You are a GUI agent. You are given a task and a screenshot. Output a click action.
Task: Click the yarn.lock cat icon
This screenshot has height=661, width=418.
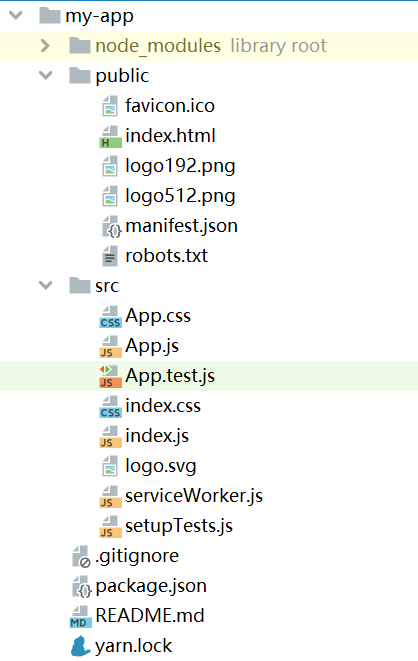80,646
